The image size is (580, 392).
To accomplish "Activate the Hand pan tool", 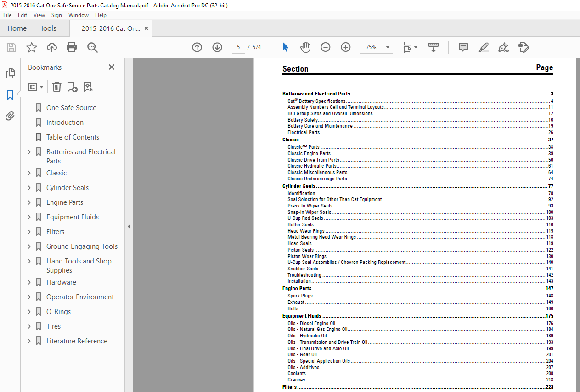I will pyautogui.click(x=305, y=47).
